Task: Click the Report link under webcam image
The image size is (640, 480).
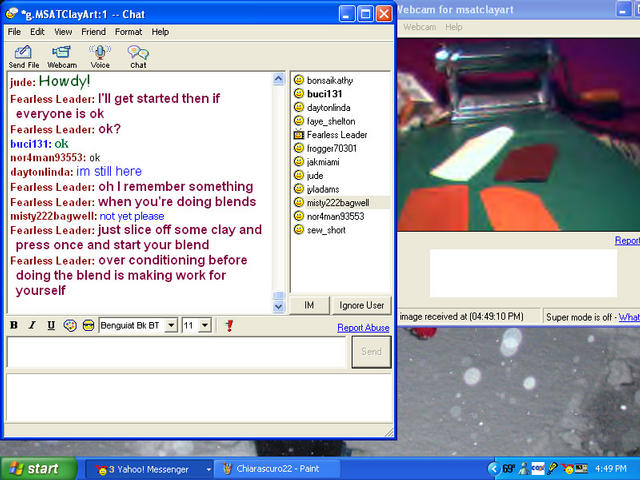Action: pyautogui.click(x=627, y=240)
